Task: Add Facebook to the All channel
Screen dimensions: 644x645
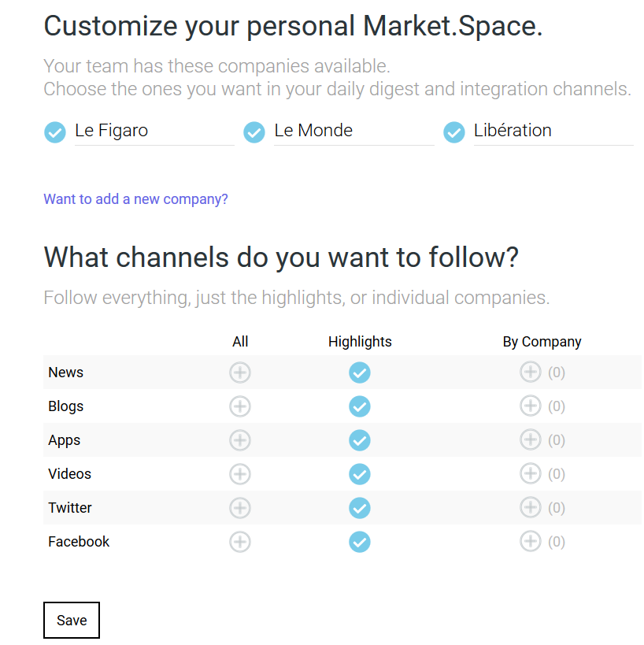Action: click(240, 542)
